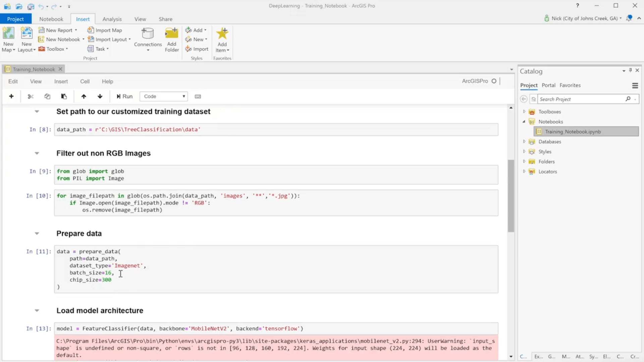Screen dimensions: 644x362
Task: Click the move cell down arrow icon
Action: (x=100, y=96)
